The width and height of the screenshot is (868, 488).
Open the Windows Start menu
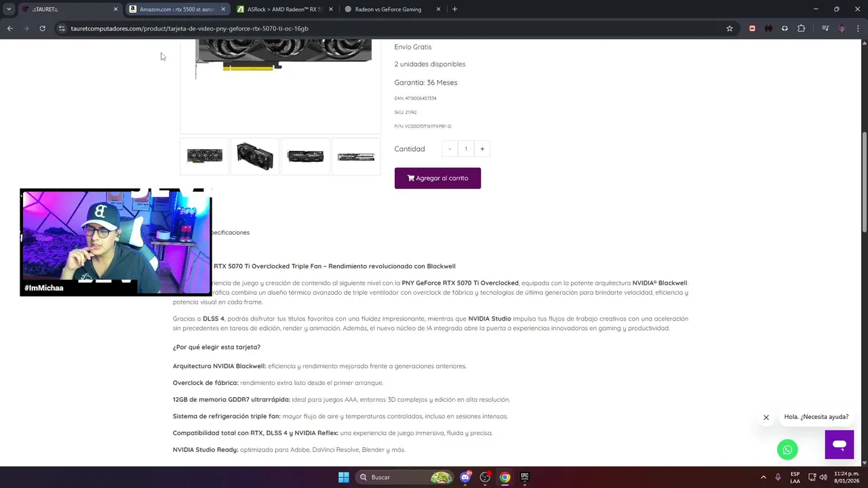tap(343, 477)
